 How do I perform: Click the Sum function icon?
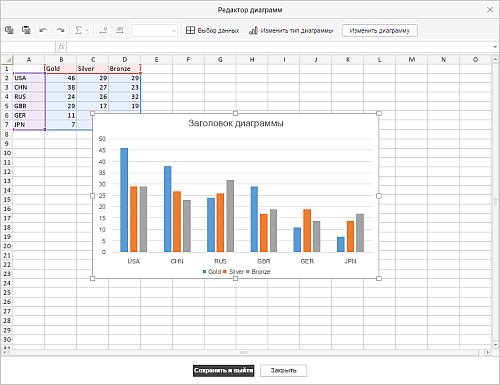79,30
